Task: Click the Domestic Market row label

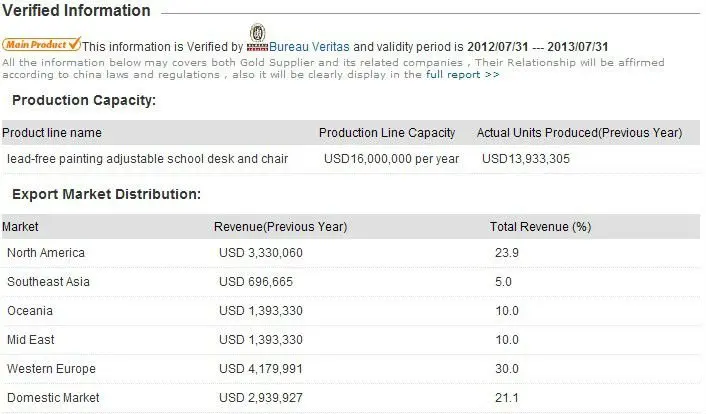Action: click(x=53, y=398)
